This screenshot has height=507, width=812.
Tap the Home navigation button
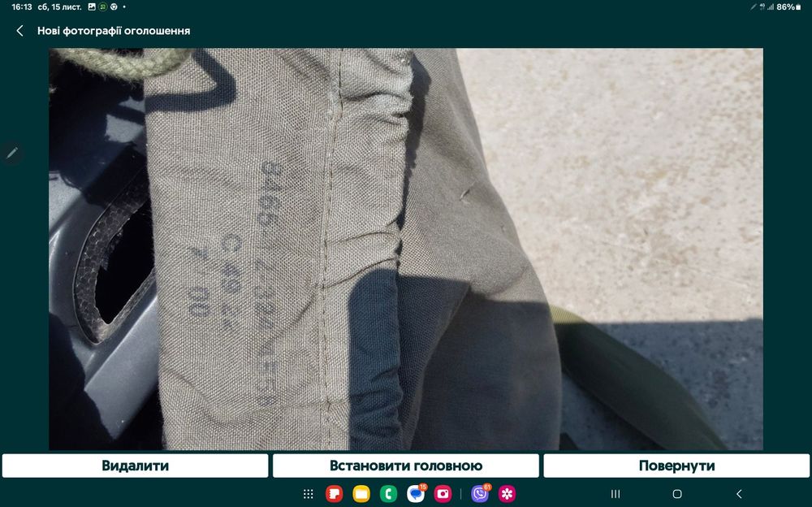coord(677,494)
